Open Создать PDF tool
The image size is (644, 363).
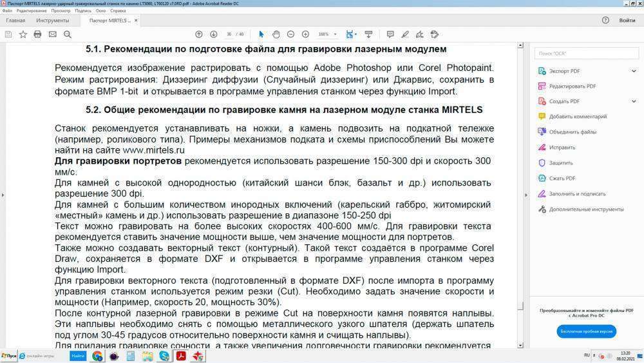click(x=564, y=101)
